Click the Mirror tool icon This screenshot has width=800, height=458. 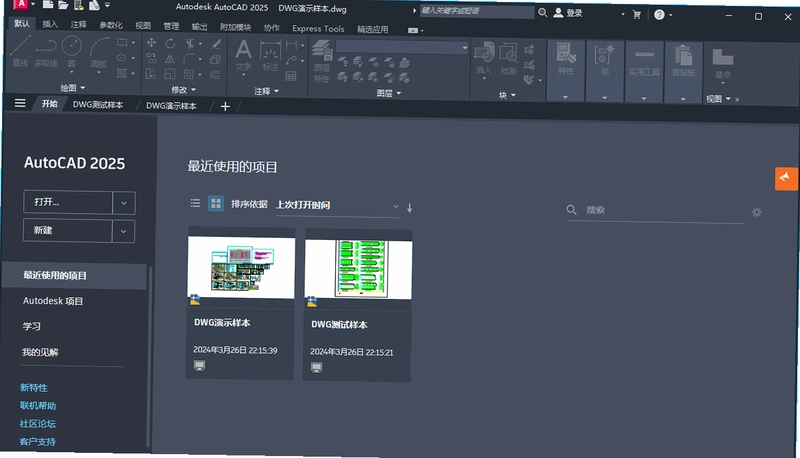tap(170, 59)
